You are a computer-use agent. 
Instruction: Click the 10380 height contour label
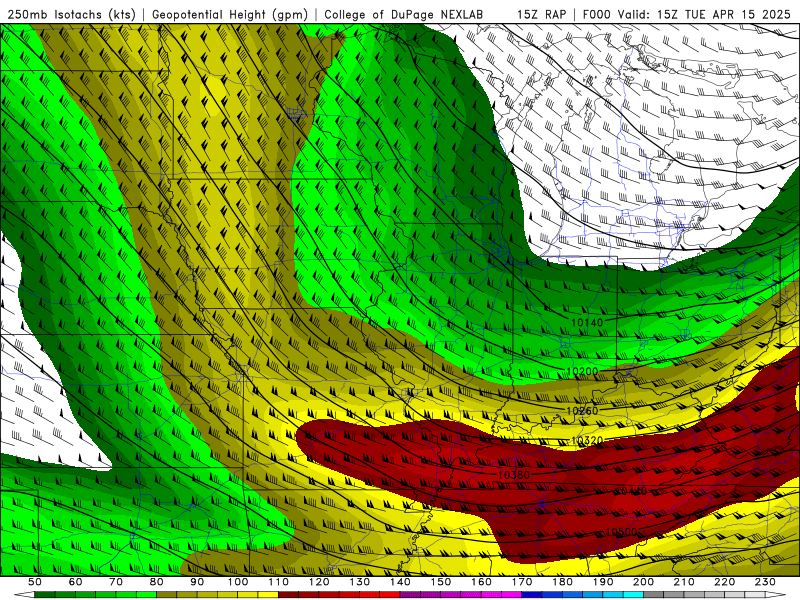[x=514, y=475]
